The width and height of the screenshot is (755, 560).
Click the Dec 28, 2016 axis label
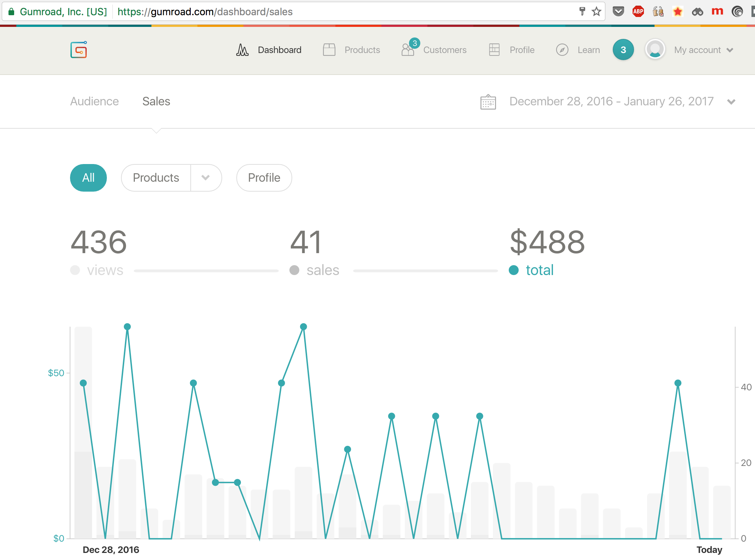tap(111, 550)
